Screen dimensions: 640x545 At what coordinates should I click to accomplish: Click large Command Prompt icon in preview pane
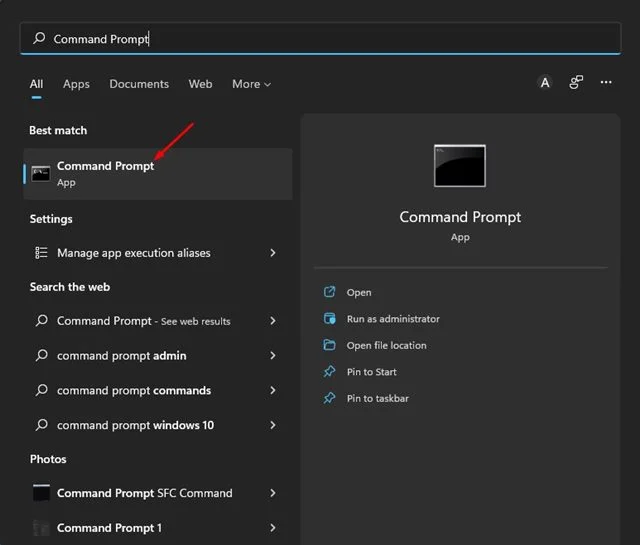[460, 165]
